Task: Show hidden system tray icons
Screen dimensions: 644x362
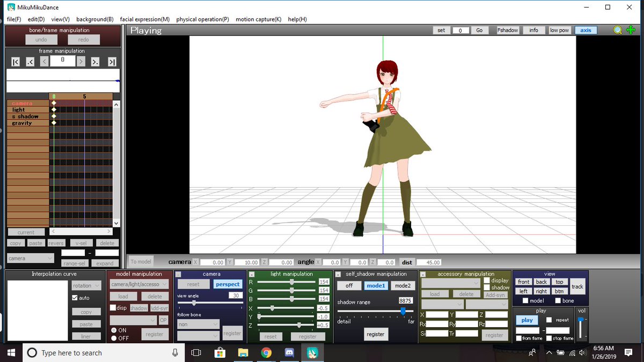Action: click(549, 352)
